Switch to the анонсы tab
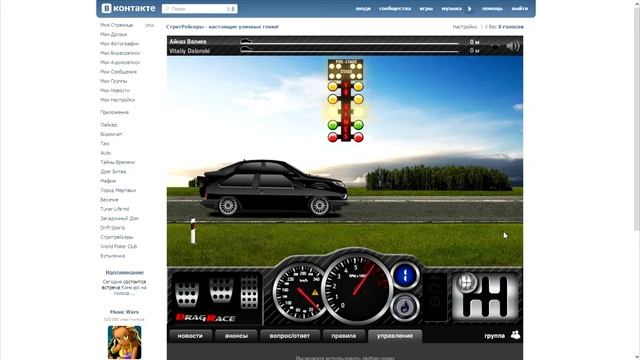This screenshot has width=640, height=360. pos(236,336)
